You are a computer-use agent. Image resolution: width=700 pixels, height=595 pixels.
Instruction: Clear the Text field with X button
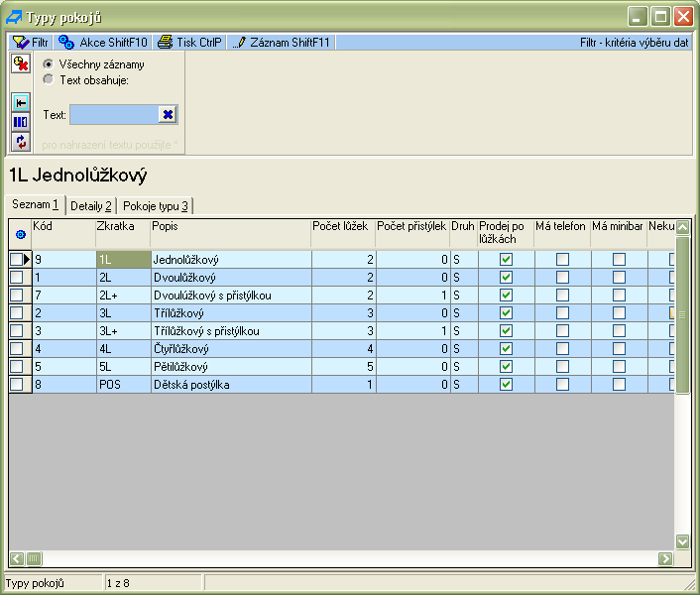click(x=168, y=115)
